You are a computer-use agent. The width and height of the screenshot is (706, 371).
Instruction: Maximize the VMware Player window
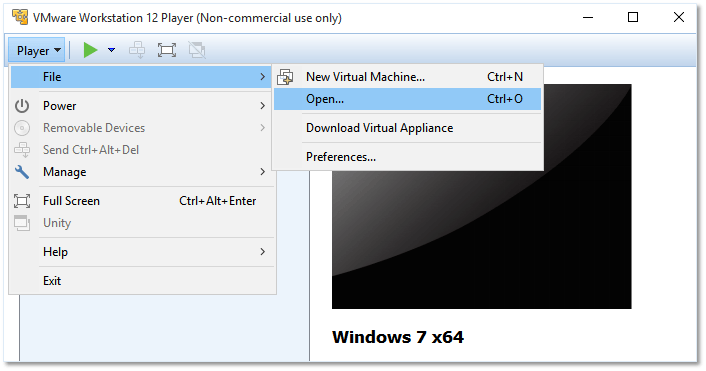[x=633, y=18]
